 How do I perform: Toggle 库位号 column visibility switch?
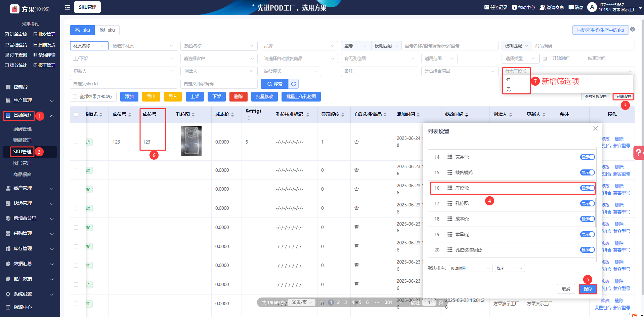coord(587,188)
